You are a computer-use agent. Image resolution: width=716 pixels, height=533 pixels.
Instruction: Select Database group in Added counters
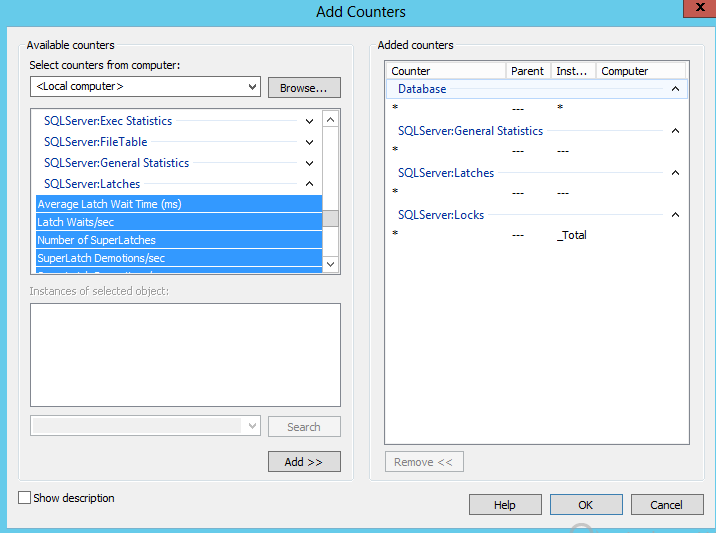point(422,89)
